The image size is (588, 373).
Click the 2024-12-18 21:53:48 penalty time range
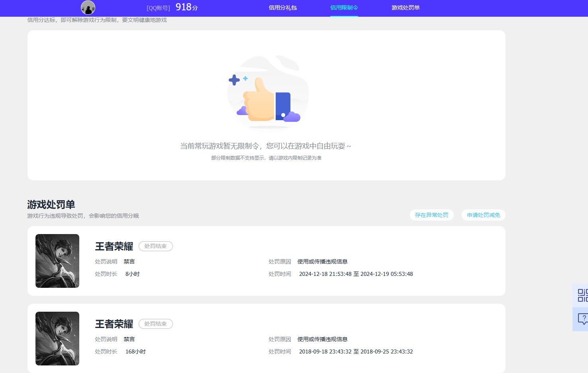click(x=356, y=274)
